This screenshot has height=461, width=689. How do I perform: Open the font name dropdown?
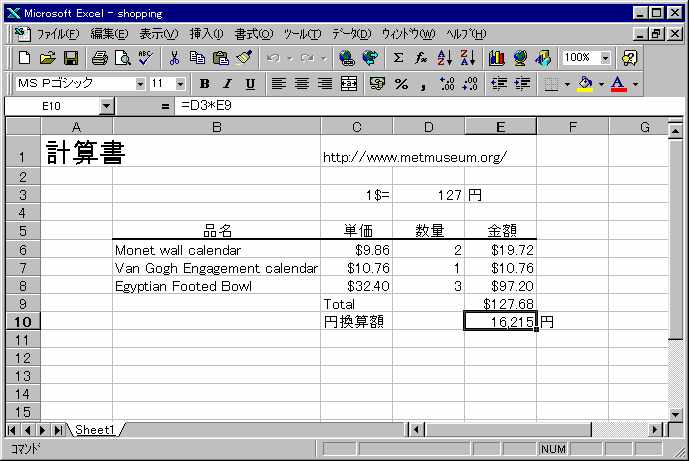tap(140, 84)
